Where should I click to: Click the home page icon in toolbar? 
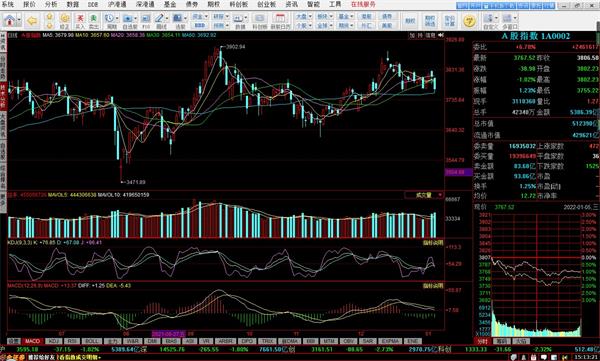10,20
